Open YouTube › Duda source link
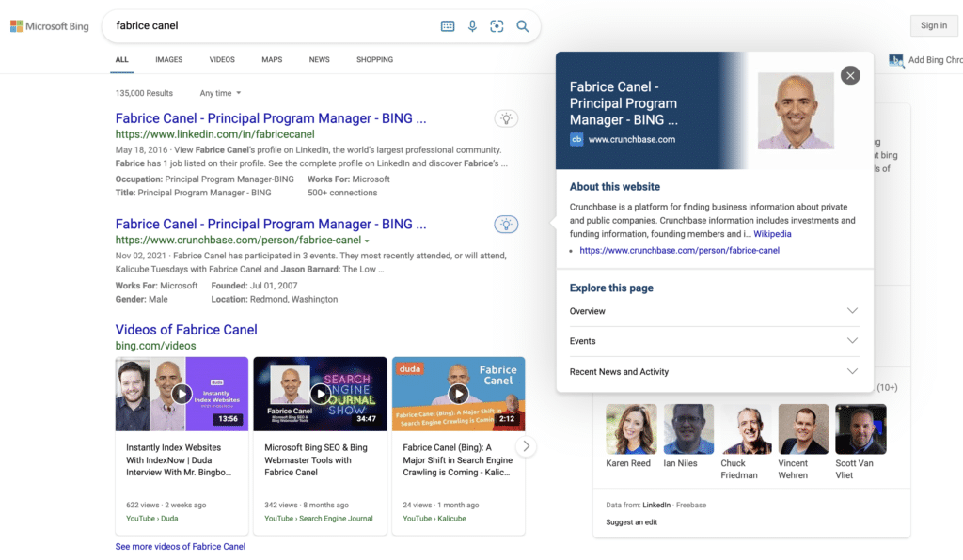 (151, 519)
